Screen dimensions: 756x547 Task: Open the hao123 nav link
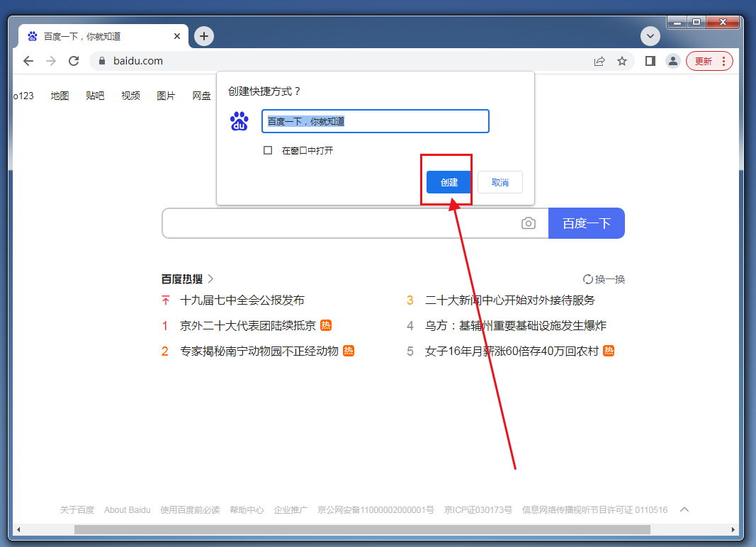click(23, 96)
